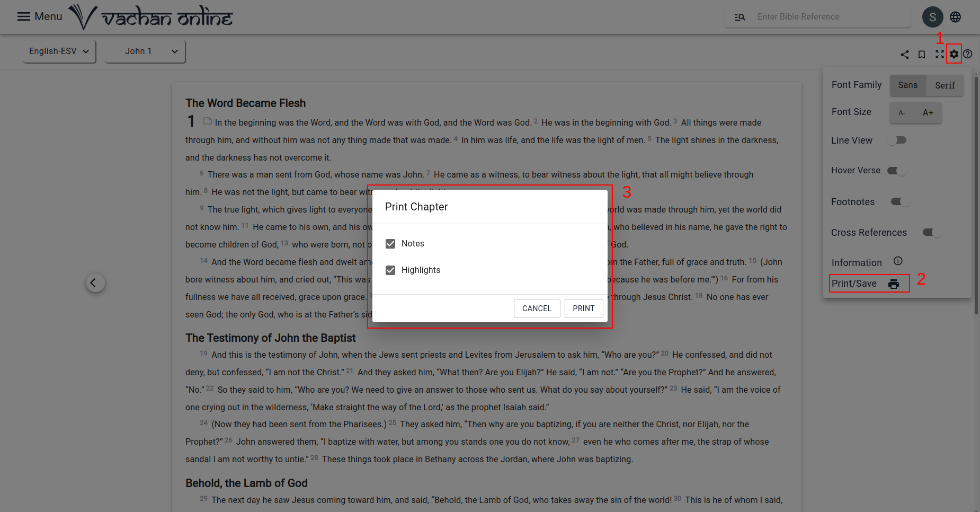Click heading "The Testimony of John the Baptist"
Screen dimensions: 980x512
(270, 338)
